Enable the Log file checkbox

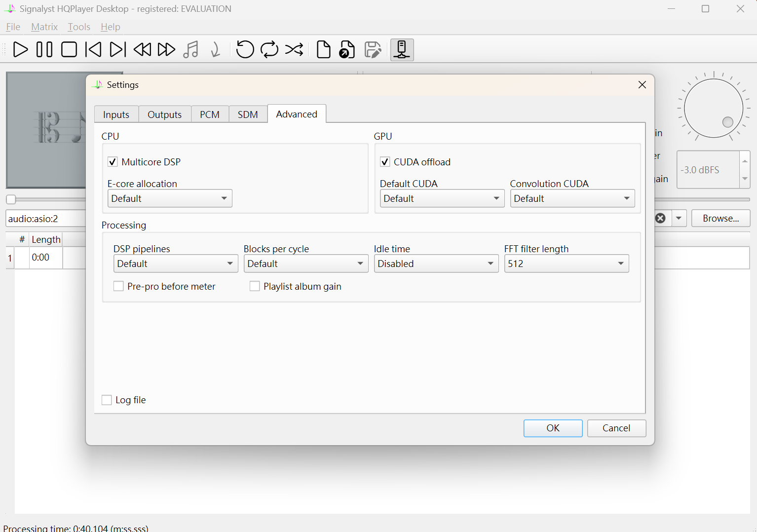coord(107,400)
